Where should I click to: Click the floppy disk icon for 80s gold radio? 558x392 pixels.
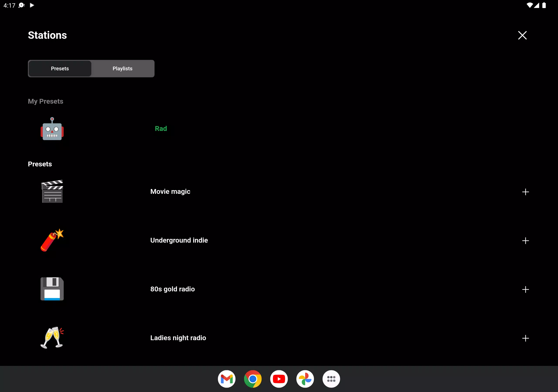click(x=52, y=289)
